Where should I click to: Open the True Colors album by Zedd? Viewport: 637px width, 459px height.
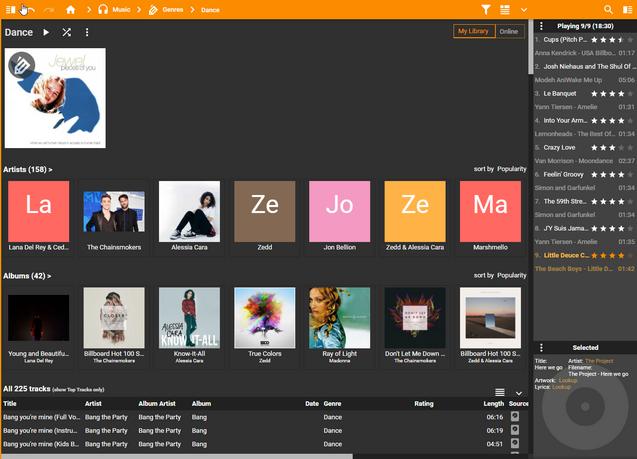click(x=265, y=318)
